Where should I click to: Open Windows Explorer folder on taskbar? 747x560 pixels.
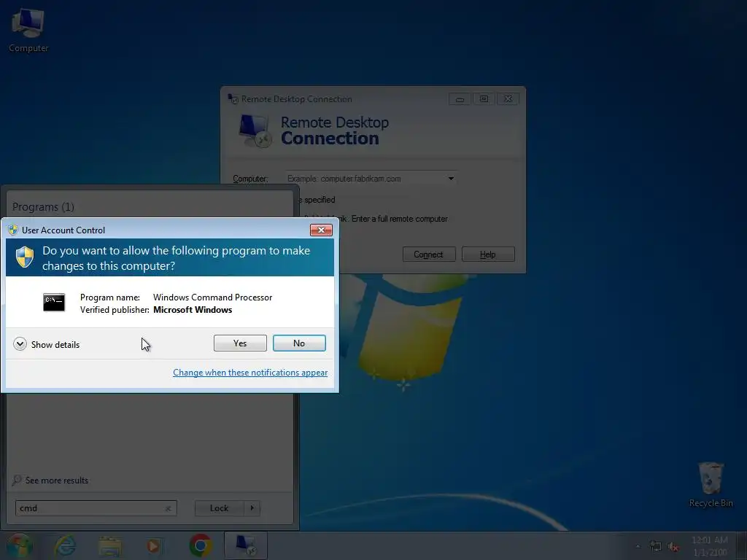coord(110,546)
